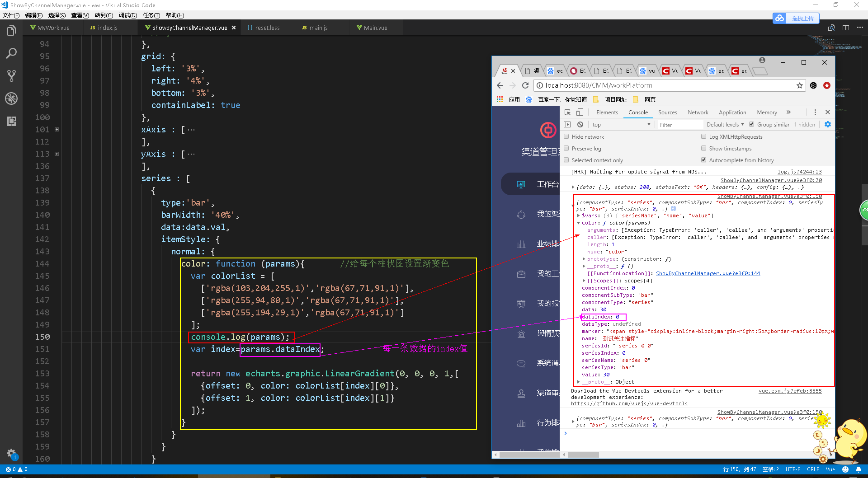Click the 拖拽上传 upload button
The height and width of the screenshot is (478, 868).
pos(796,18)
